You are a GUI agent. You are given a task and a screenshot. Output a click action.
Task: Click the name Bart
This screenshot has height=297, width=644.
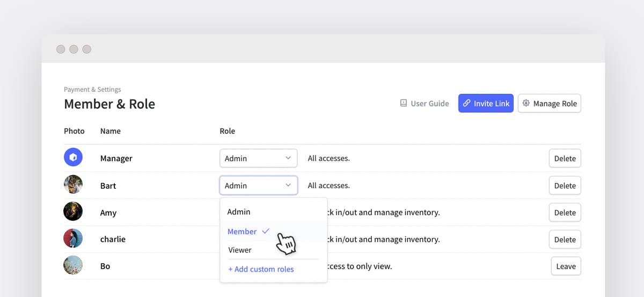[108, 185]
